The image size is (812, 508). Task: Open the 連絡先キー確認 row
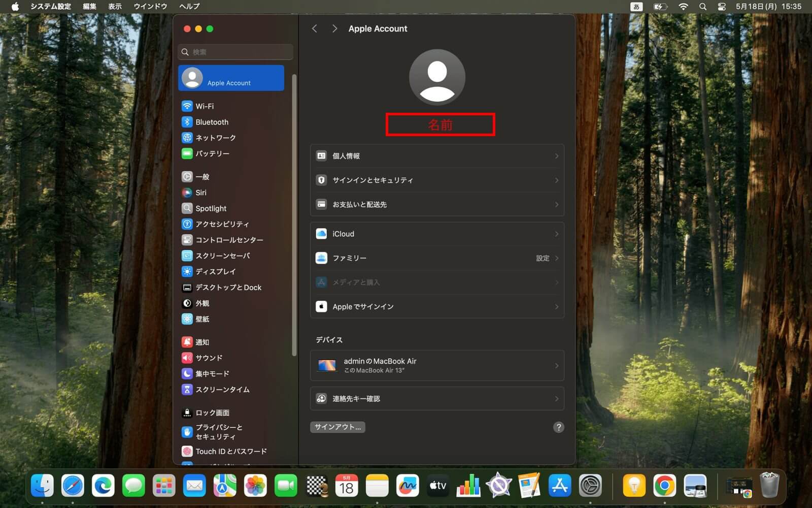pyautogui.click(x=437, y=399)
